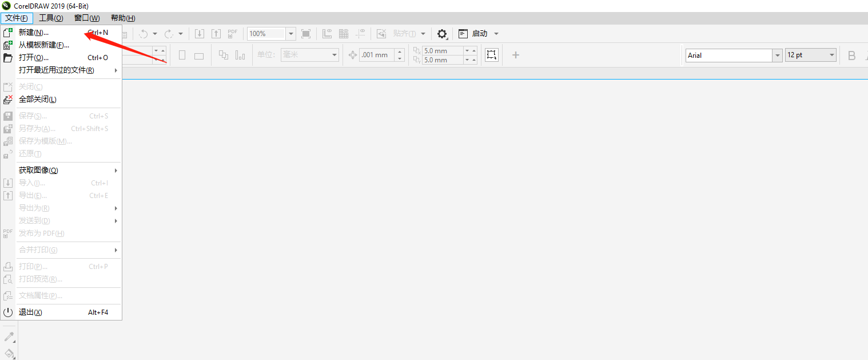
Task: Switch page orientation to landscape
Action: (x=198, y=54)
